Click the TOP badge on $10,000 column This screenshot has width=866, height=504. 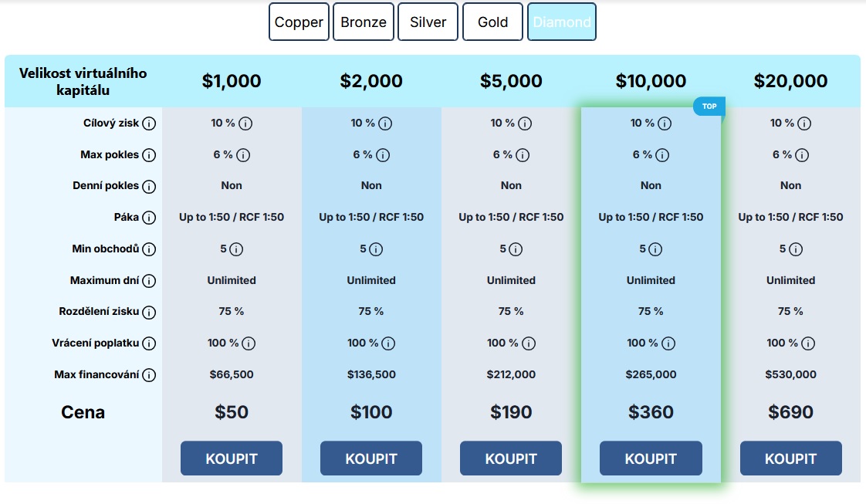tap(709, 107)
